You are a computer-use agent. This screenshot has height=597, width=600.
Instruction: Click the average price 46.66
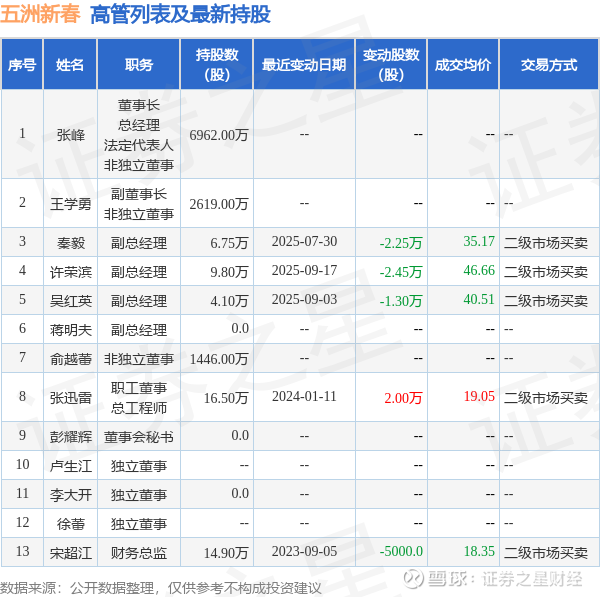[x=479, y=271]
